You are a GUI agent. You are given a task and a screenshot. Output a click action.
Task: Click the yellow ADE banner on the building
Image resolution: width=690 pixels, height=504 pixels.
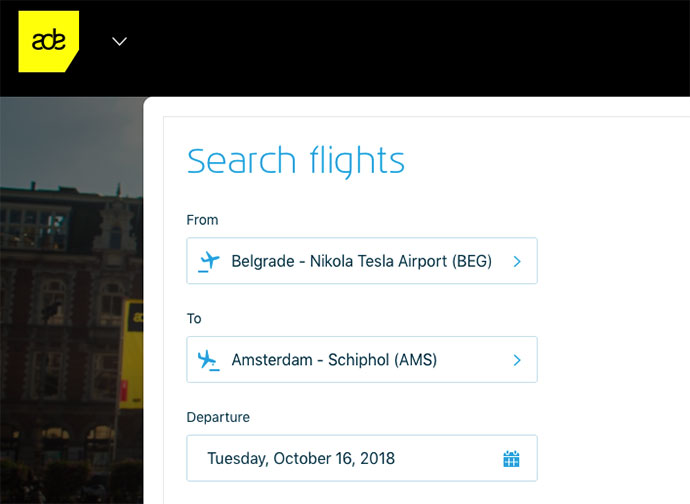(131, 350)
